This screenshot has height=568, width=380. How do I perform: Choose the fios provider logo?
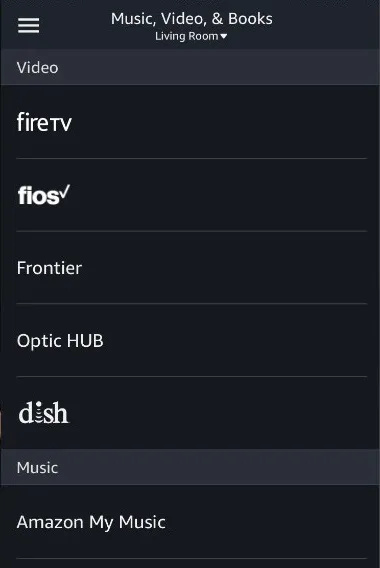tap(44, 195)
